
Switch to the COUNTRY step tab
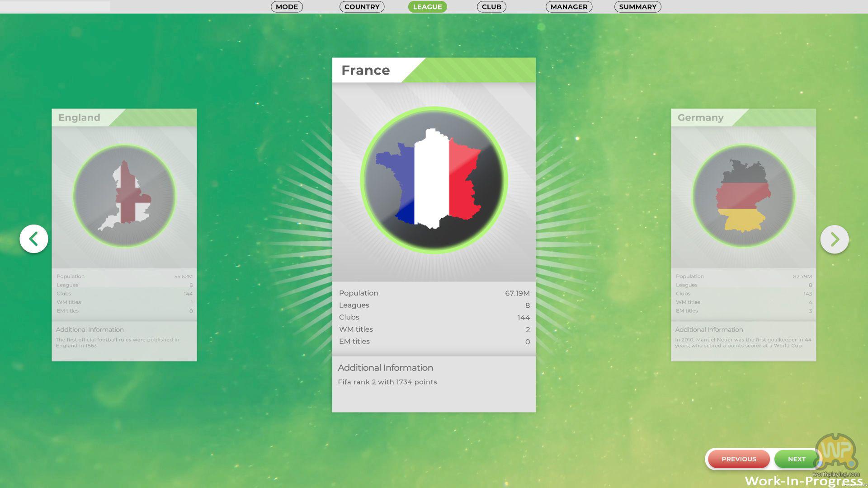pos(362,7)
